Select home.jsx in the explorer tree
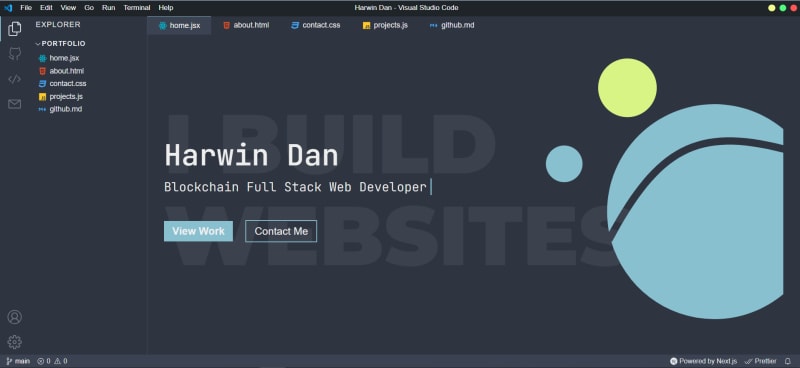Image resolution: width=800 pixels, height=368 pixels. (59, 58)
